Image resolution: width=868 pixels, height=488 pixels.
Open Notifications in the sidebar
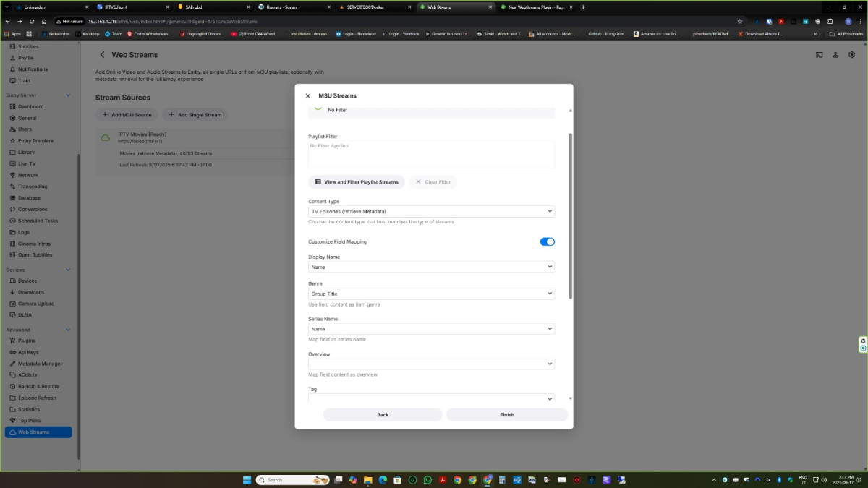pyautogui.click(x=33, y=69)
